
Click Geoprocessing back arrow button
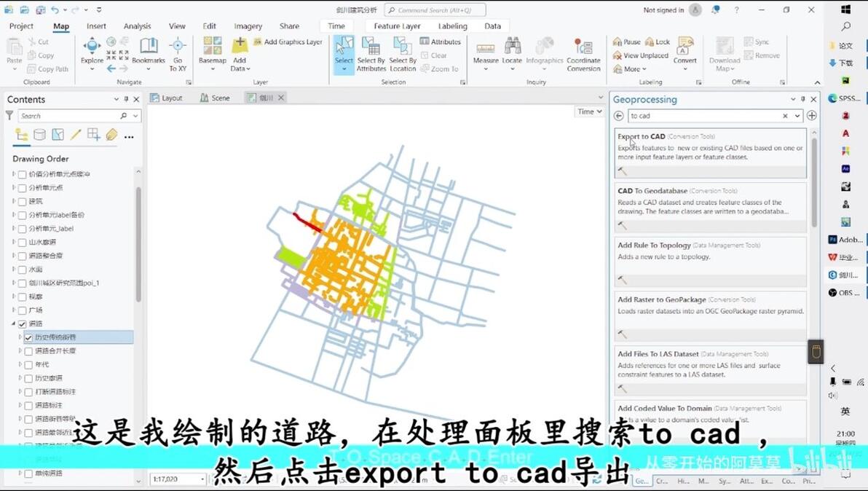pos(619,116)
